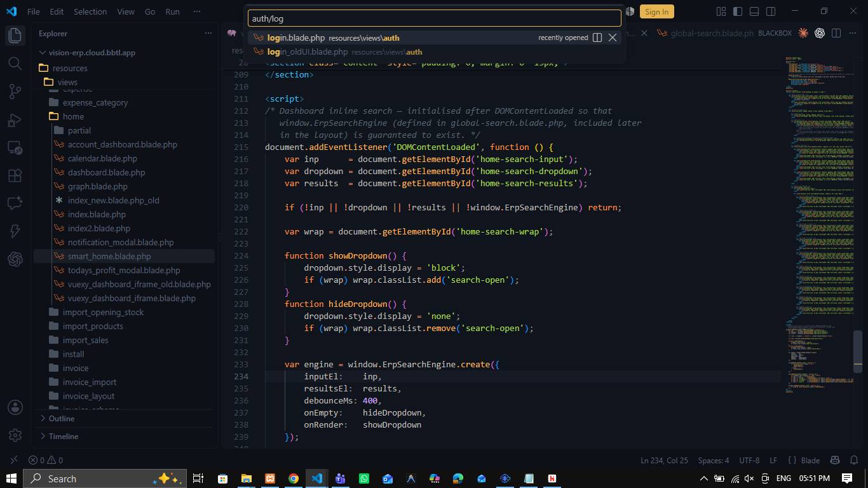
Task: Open editor to the side for login.blade.php
Action: (x=597, y=37)
